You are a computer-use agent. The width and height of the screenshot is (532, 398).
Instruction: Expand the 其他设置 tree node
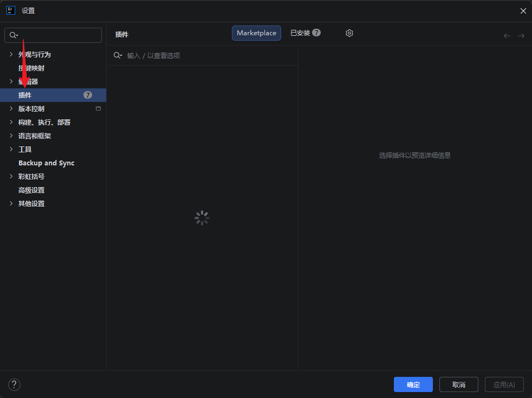pos(11,204)
